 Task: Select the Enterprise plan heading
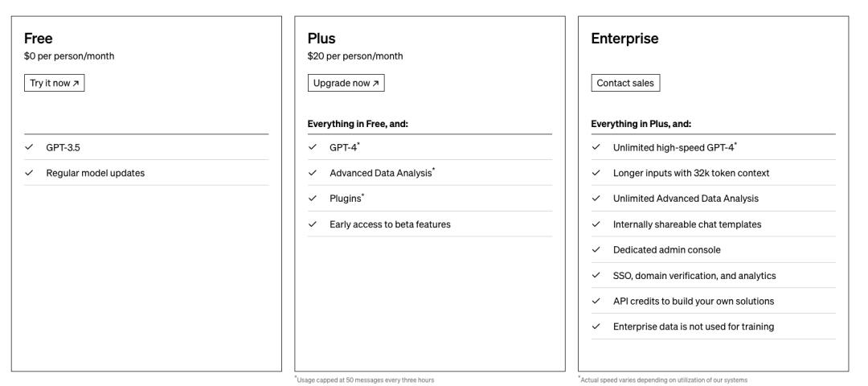pos(625,39)
